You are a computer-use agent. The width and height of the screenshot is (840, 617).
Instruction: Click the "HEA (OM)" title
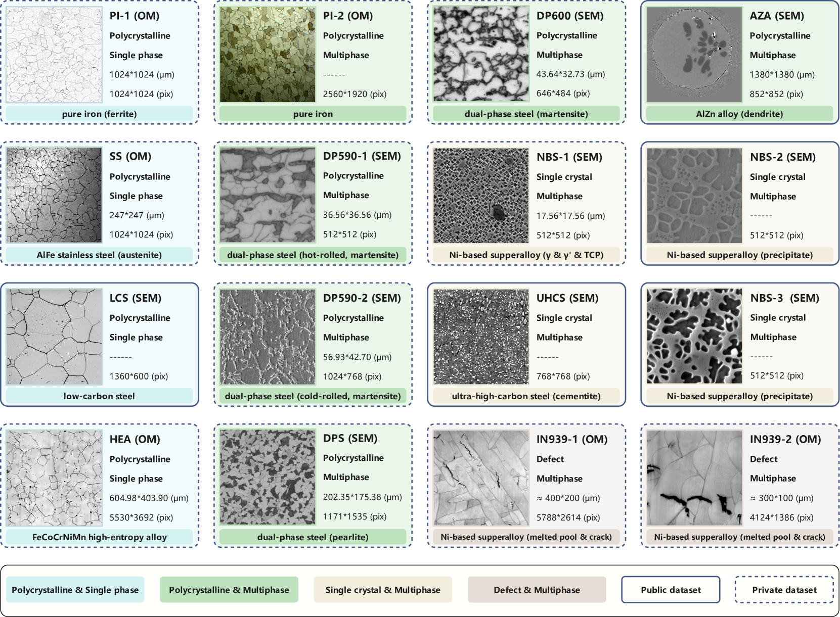click(135, 439)
